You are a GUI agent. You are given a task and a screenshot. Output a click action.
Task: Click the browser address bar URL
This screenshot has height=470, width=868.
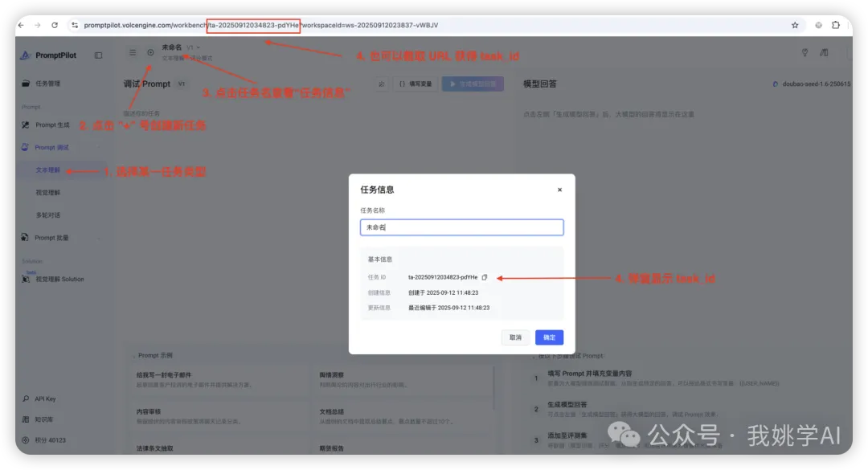260,25
